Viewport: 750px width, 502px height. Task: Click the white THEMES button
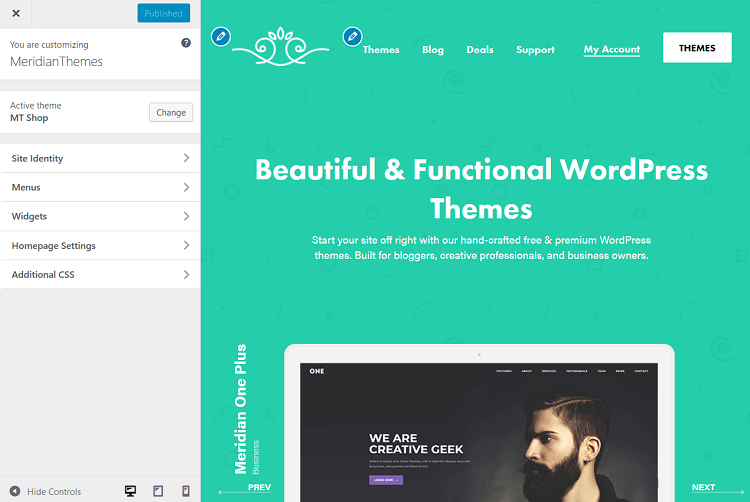click(x=697, y=47)
